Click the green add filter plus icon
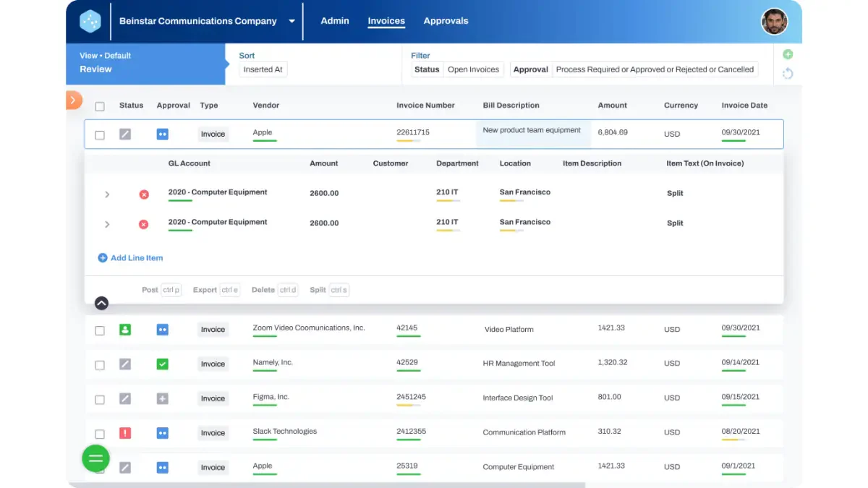 coord(788,54)
